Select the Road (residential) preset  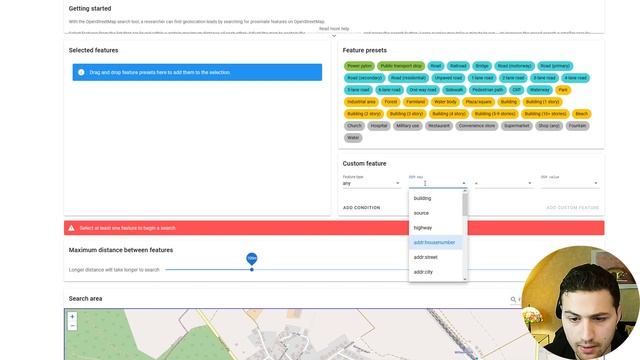408,78
